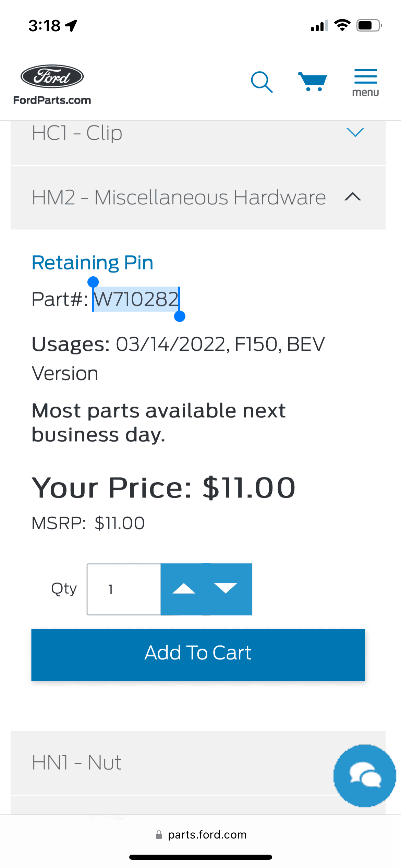Viewport: 401px width, 868px height.
Task: Tap the FordParts.com site title text
Action: (x=52, y=100)
